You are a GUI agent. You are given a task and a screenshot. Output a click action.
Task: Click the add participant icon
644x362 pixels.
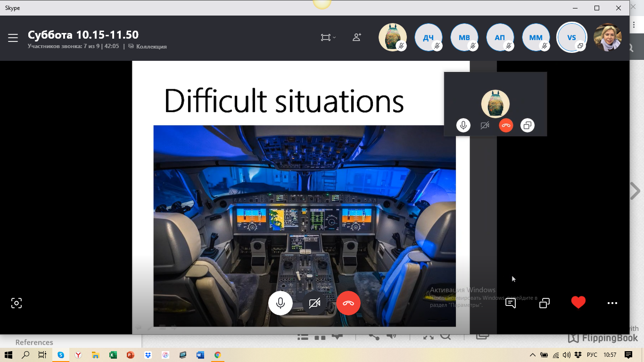coord(357,37)
